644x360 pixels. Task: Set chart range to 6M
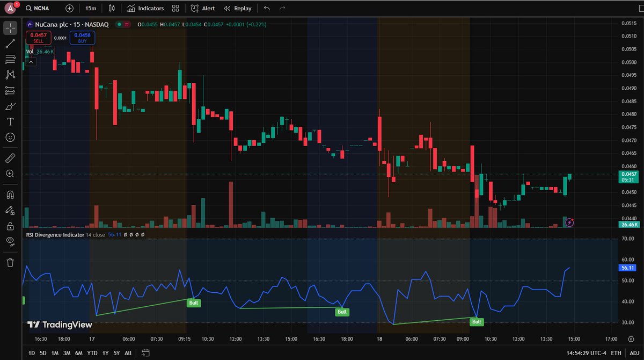78,353
